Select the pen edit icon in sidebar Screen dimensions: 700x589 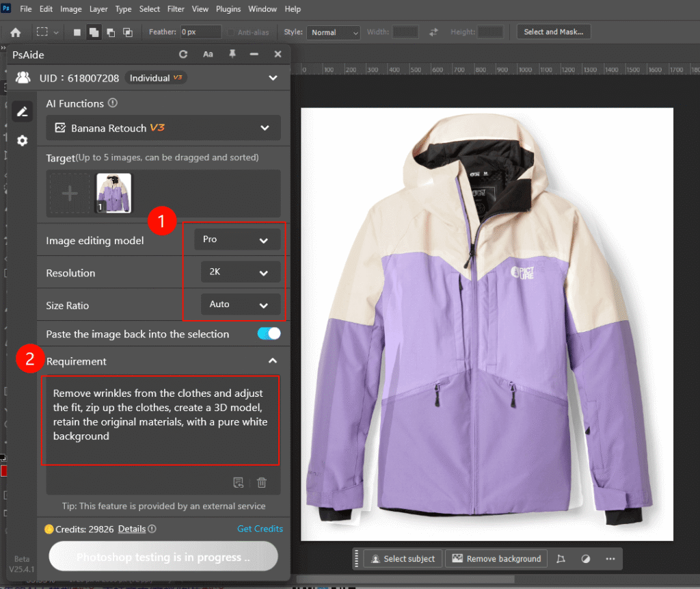point(22,111)
